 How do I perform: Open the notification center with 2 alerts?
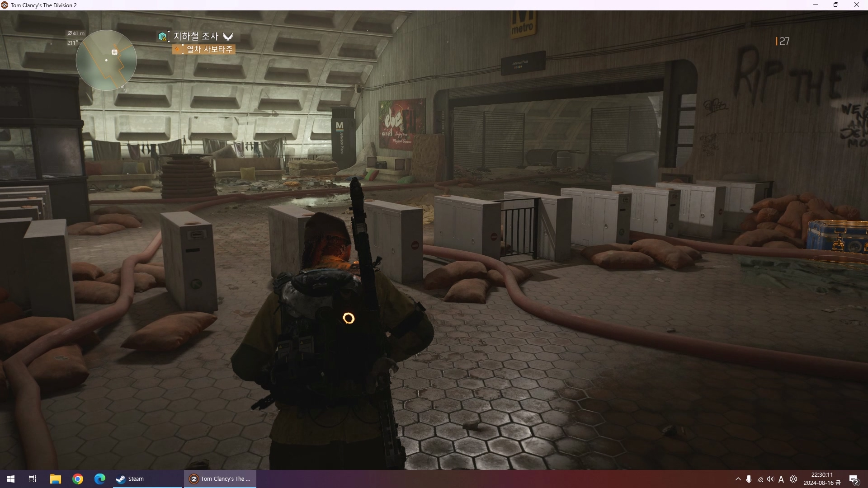(x=854, y=479)
